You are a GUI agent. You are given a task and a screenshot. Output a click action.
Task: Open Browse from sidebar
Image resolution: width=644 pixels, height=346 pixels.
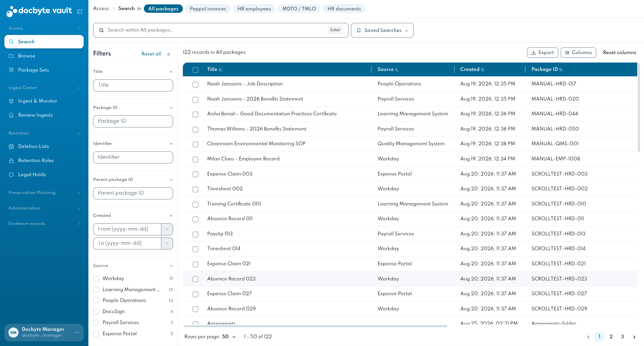point(44,56)
